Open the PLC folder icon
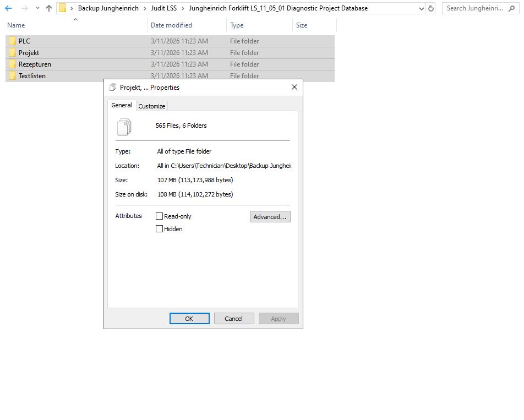The image size is (524, 420). point(12,41)
